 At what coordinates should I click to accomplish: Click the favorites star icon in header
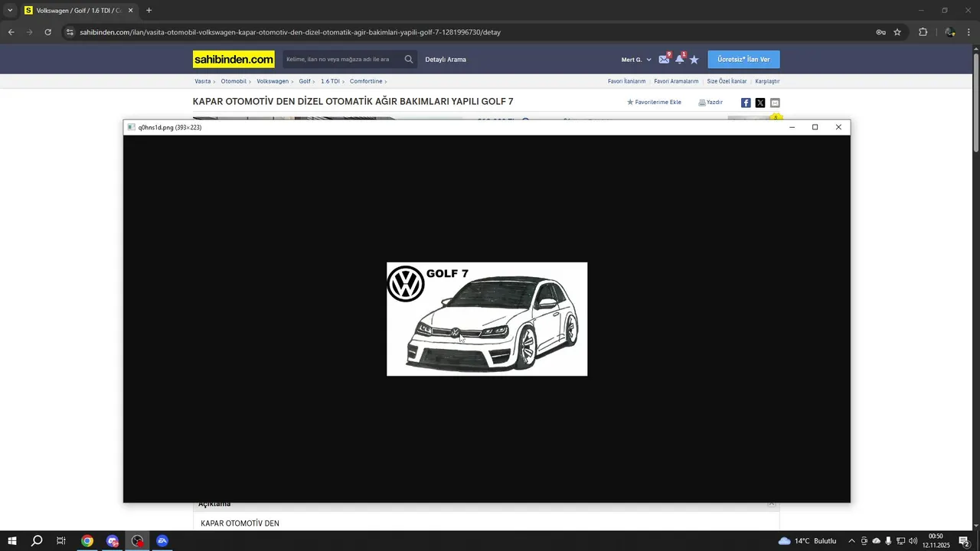(694, 59)
